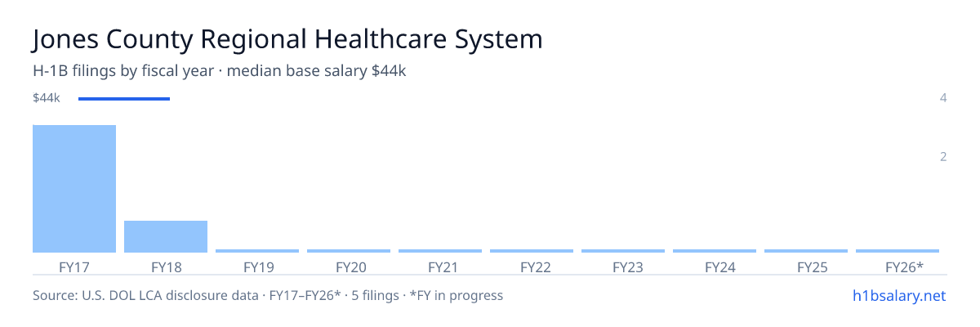This screenshot has height=327, width=980.
Task: Click the FY26* bar stub
Action: point(898,251)
